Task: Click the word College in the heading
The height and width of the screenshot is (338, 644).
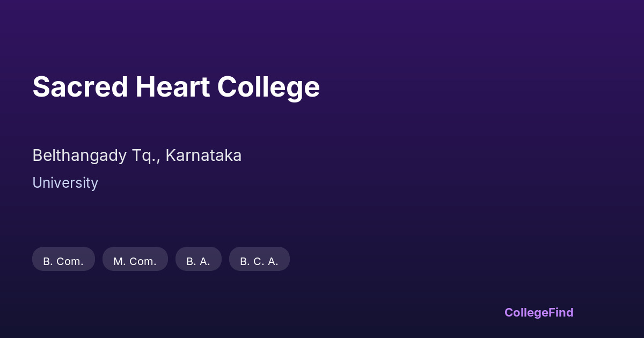Action: (x=268, y=87)
